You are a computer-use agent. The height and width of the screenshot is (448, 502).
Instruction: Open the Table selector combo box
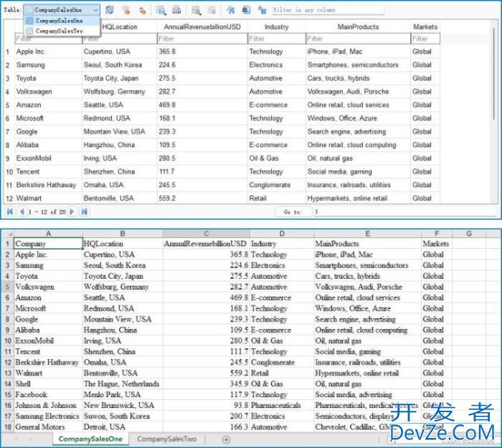click(62, 10)
